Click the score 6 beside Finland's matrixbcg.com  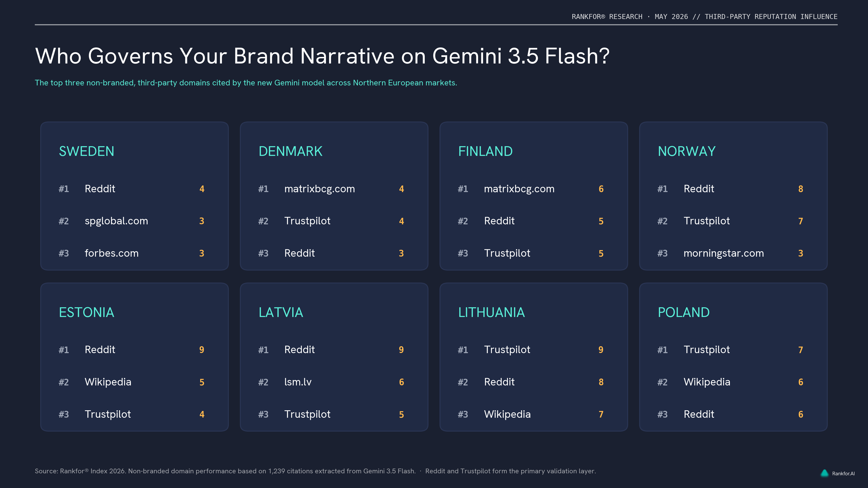pos(601,189)
